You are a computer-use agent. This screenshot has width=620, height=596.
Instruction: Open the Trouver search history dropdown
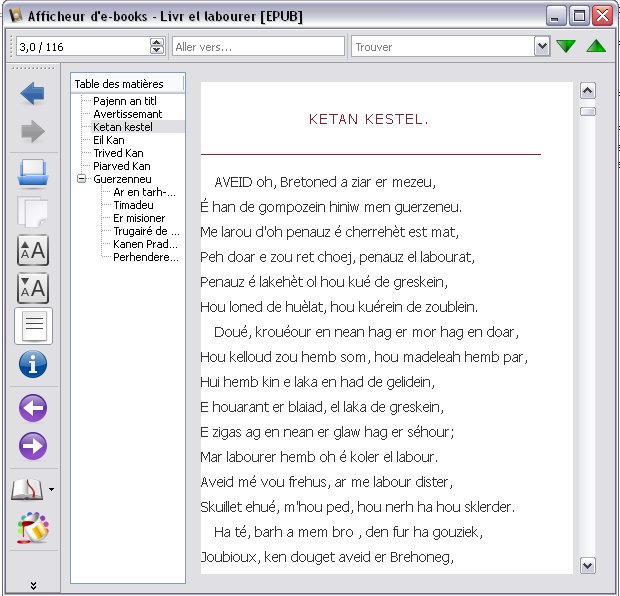pos(542,47)
